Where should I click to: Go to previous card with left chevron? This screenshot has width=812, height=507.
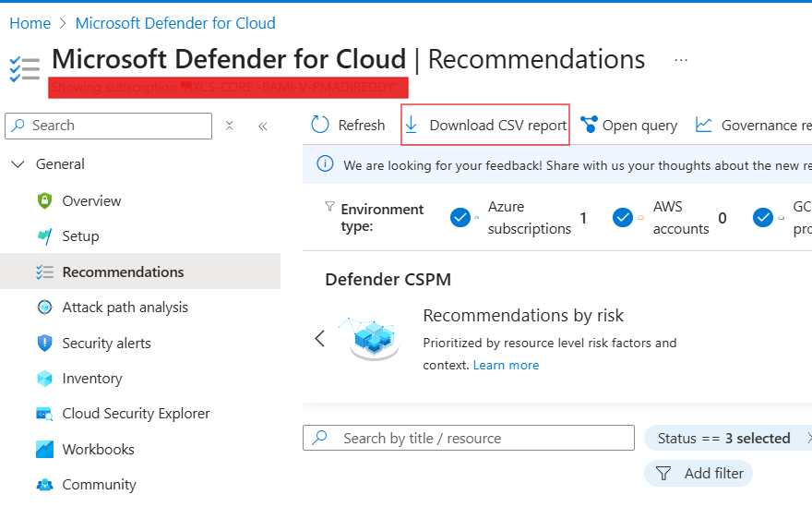coord(319,339)
